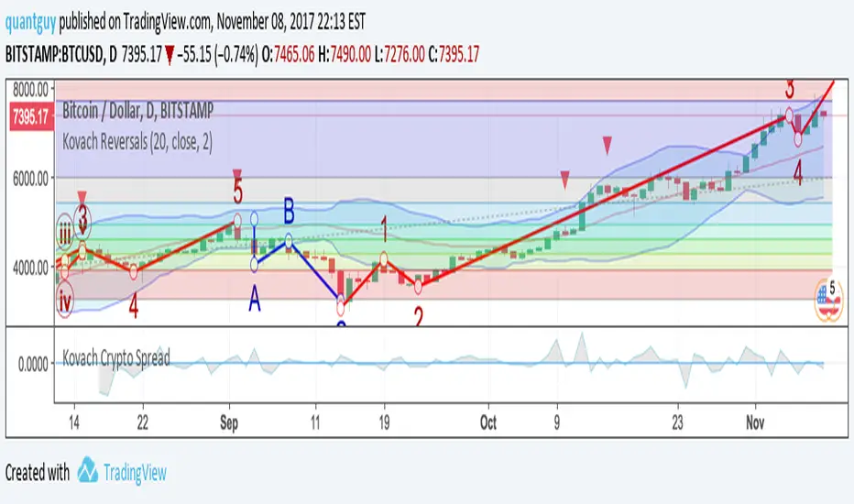Click the anchor circle at wave 2 low
854x504 pixels.
418,287
